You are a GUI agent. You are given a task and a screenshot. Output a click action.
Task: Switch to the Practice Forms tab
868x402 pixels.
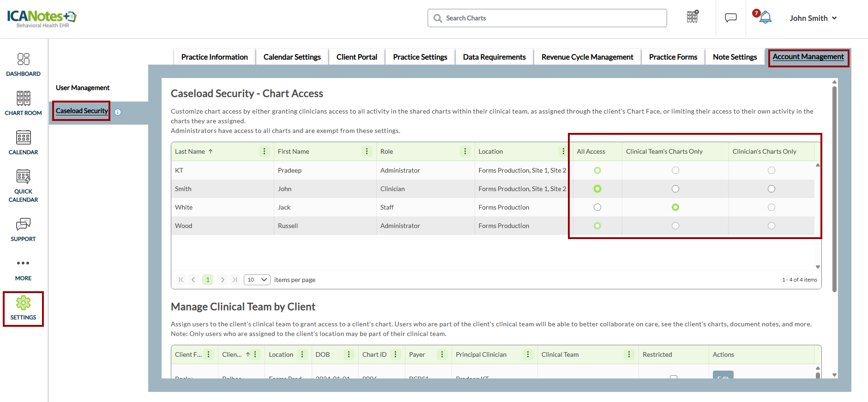coord(673,57)
